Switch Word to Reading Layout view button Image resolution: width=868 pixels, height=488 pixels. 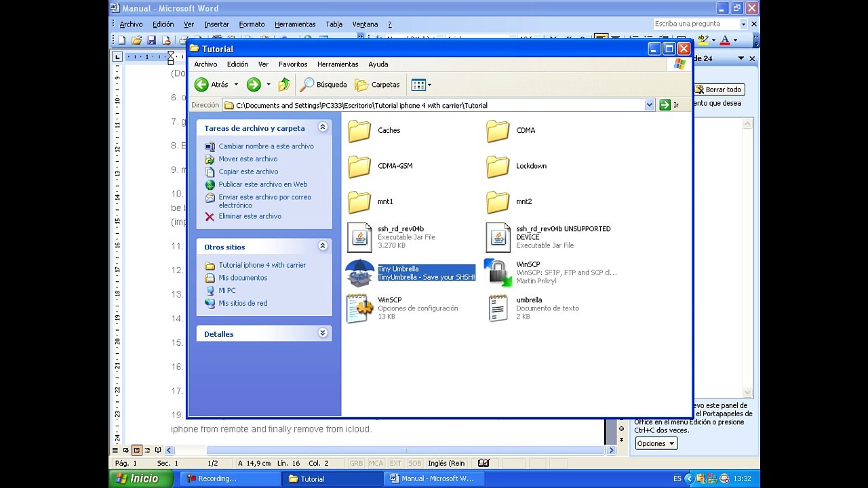click(x=158, y=450)
